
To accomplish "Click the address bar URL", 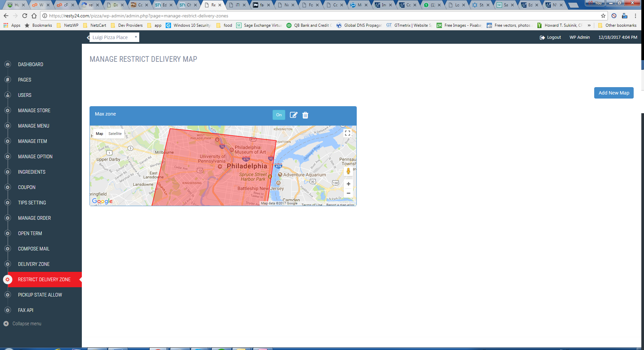I will [x=139, y=16].
